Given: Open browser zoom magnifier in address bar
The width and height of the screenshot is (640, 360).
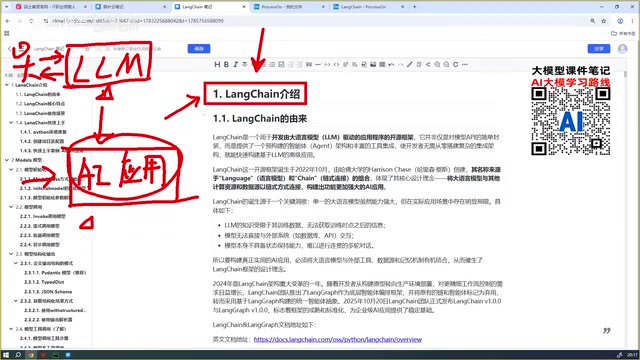Looking at the screenshot, I should click(x=593, y=21).
